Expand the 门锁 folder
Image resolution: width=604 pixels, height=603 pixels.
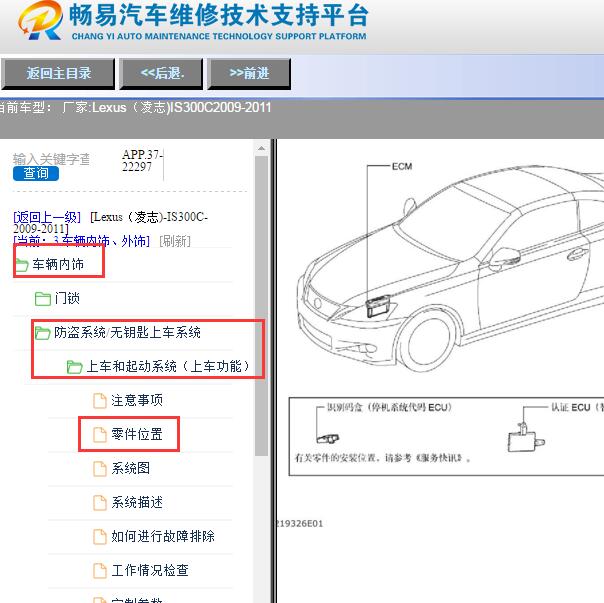pyautogui.click(x=67, y=298)
